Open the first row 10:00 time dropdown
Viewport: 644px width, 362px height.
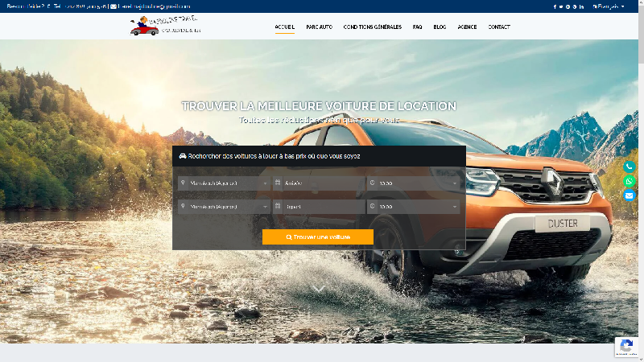point(418,183)
